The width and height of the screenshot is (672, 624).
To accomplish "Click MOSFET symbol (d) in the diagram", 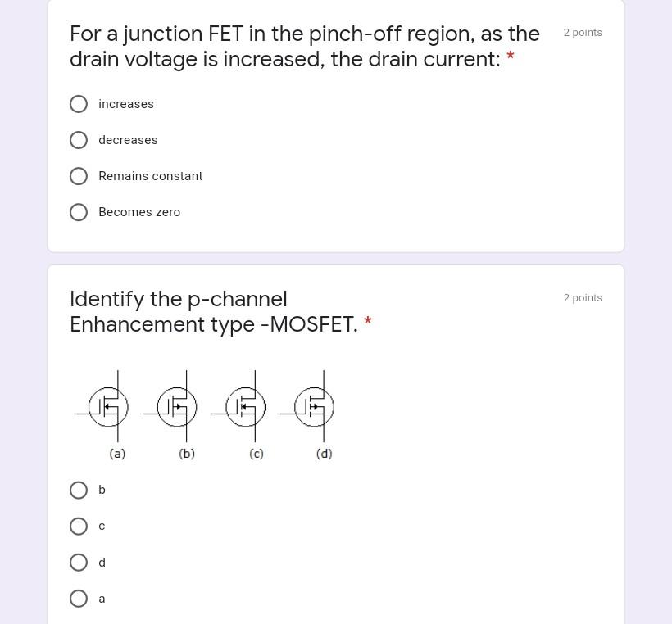I will coord(314,407).
